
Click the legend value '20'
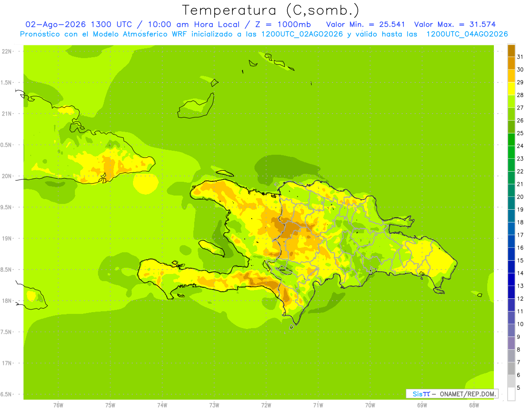(x=520, y=196)
